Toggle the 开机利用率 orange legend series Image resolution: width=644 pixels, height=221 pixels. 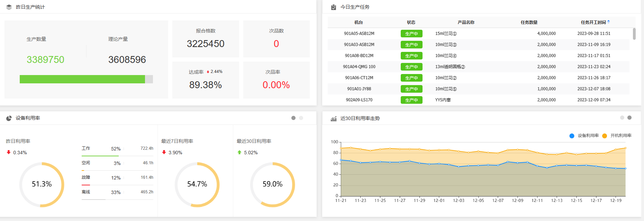pyautogui.click(x=605, y=136)
